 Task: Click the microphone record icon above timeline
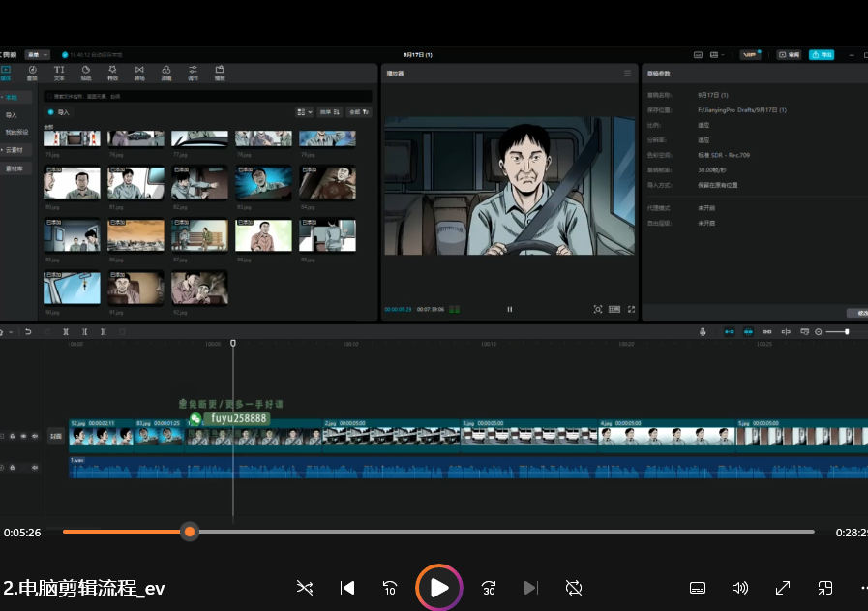point(703,332)
